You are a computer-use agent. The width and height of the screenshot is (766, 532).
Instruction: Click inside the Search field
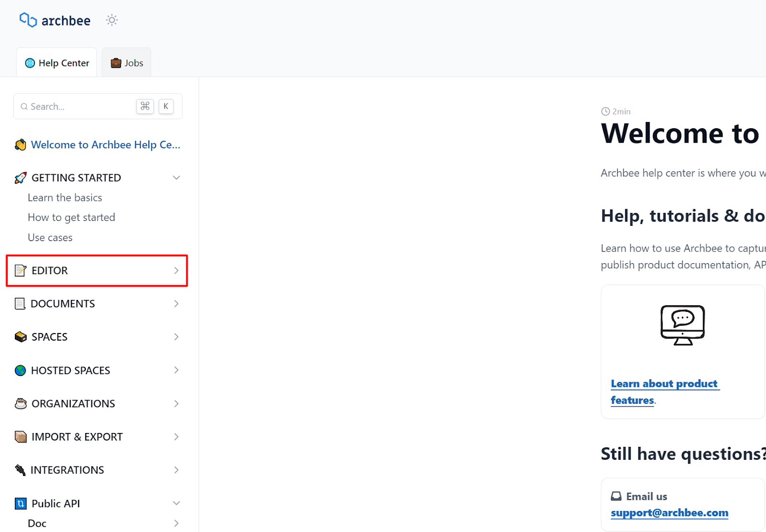coord(77,106)
